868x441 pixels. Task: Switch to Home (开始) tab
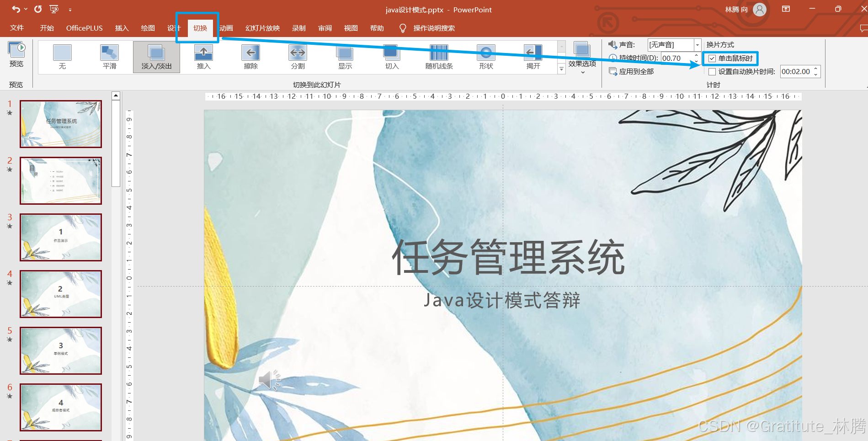pyautogui.click(x=47, y=28)
